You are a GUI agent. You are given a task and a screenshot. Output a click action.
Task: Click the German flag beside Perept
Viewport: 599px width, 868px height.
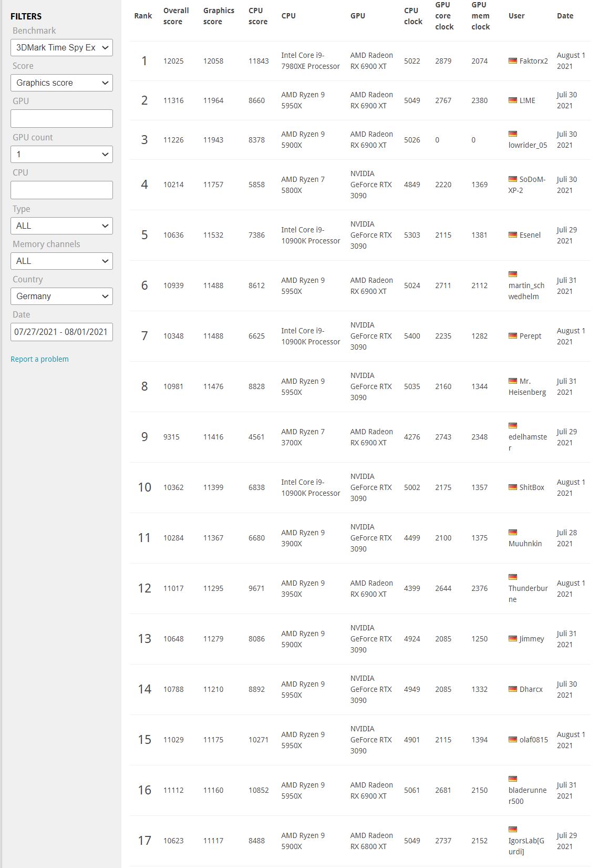tap(513, 335)
